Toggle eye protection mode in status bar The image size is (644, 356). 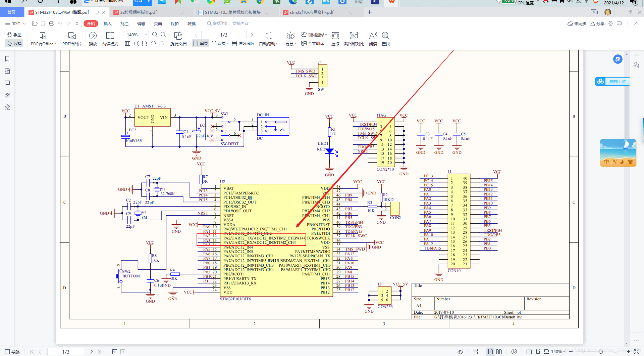[460, 352]
